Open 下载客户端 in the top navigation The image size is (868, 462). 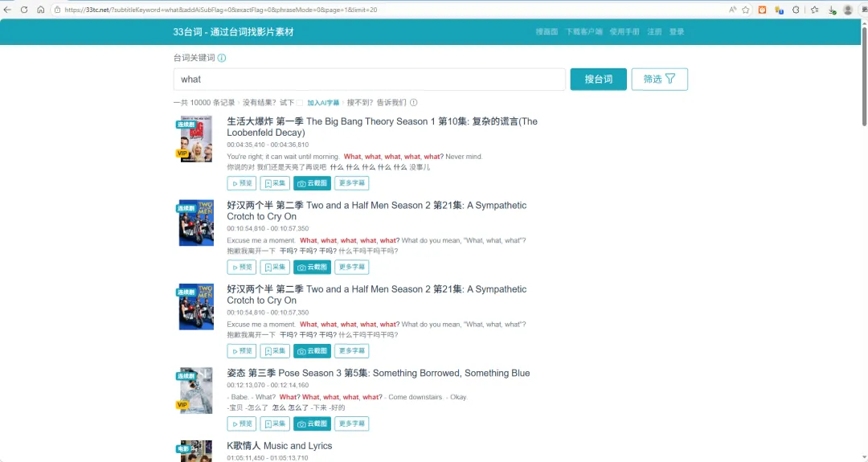click(x=583, y=31)
